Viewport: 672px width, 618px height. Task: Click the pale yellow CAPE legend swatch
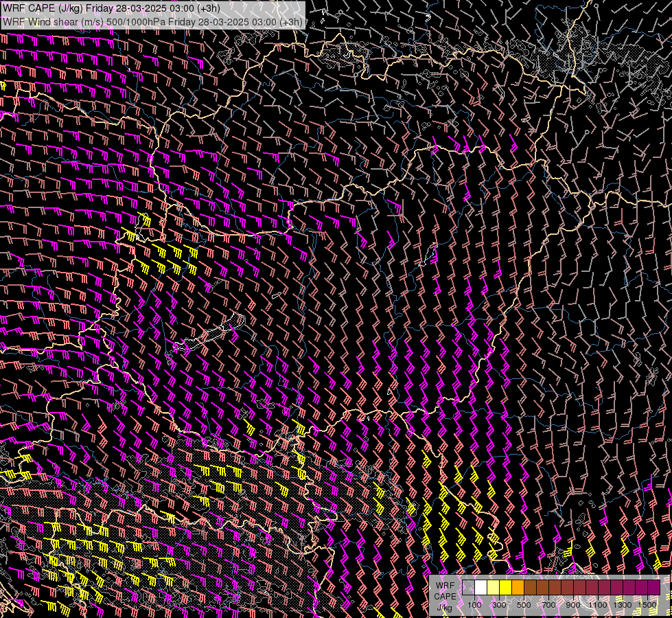click(x=494, y=587)
